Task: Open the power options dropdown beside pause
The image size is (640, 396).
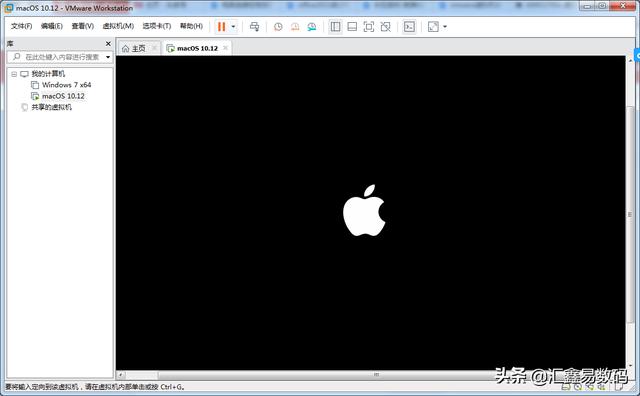Action: click(x=233, y=27)
